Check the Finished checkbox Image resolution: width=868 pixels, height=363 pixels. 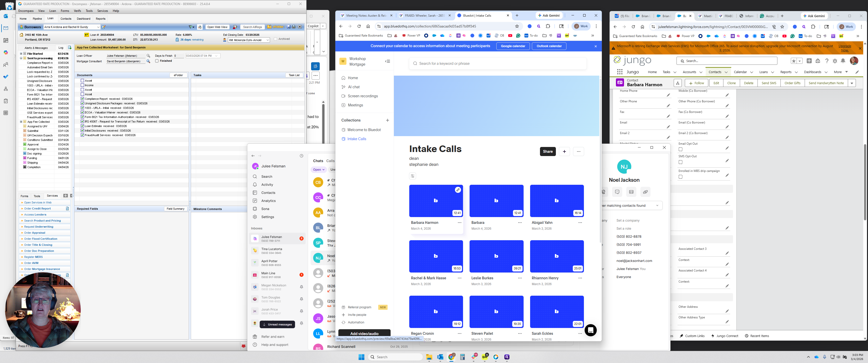click(x=157, y=61)
